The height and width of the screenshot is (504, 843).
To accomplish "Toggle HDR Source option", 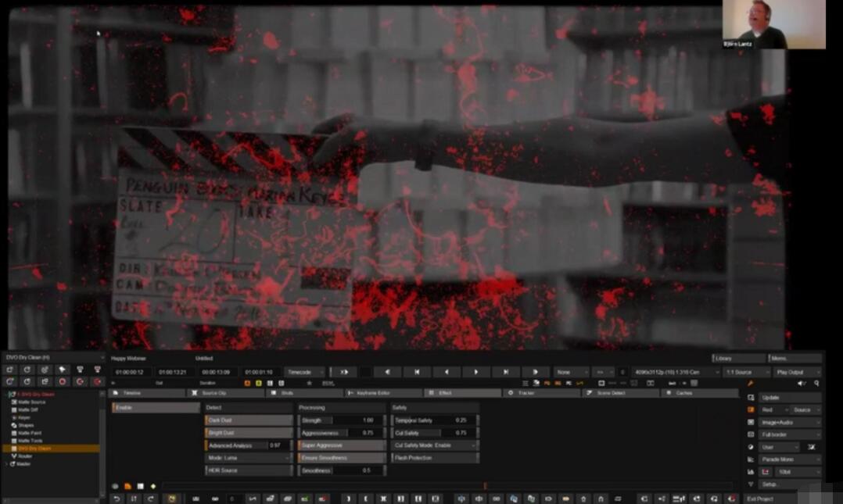I will pyautogui.click(x=249, y=470).
